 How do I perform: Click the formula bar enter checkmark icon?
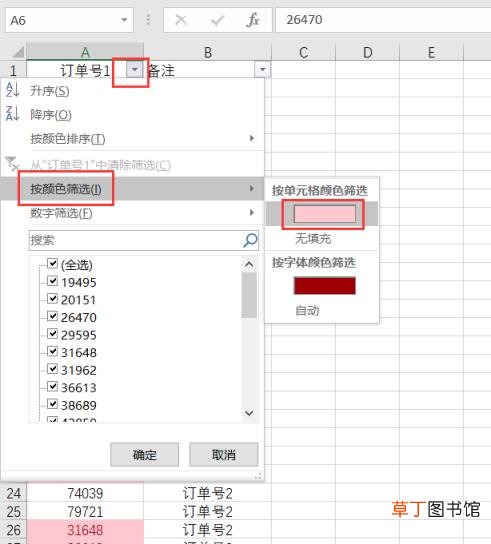217,20
